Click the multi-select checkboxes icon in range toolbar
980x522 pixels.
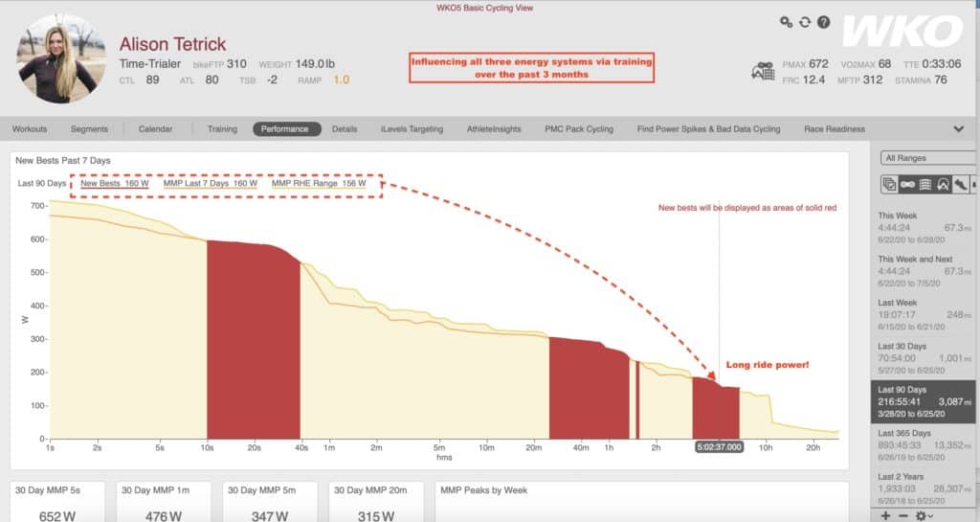tap(889, 185)
